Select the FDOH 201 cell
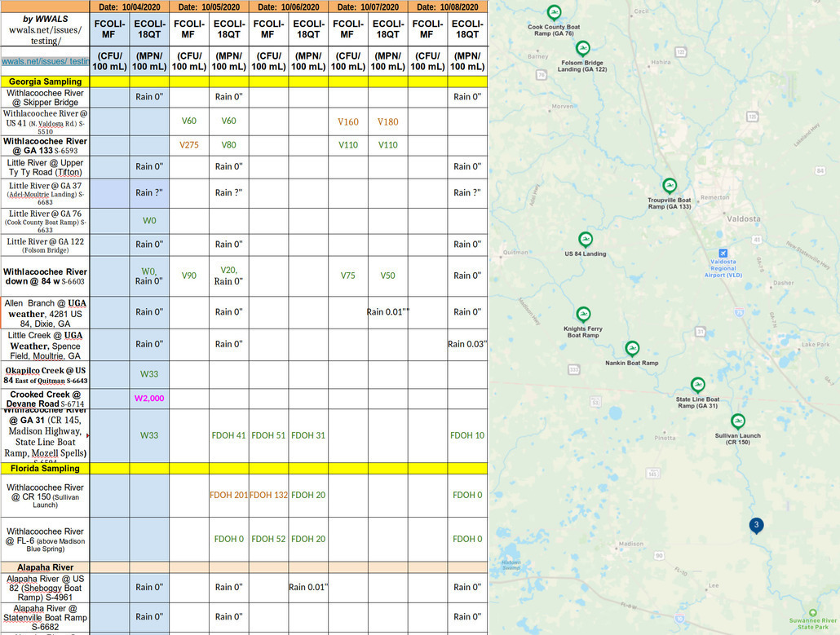 pos(228,496)
